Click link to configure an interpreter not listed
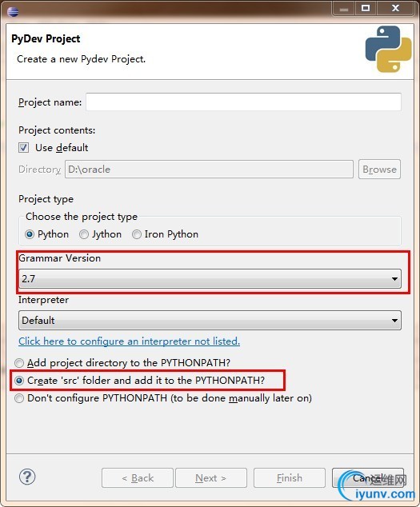420x507 pixels. point(129,341)
